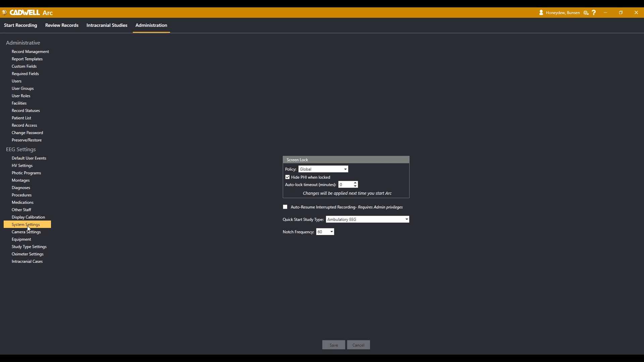Open Record Management settings

(30, 51)
